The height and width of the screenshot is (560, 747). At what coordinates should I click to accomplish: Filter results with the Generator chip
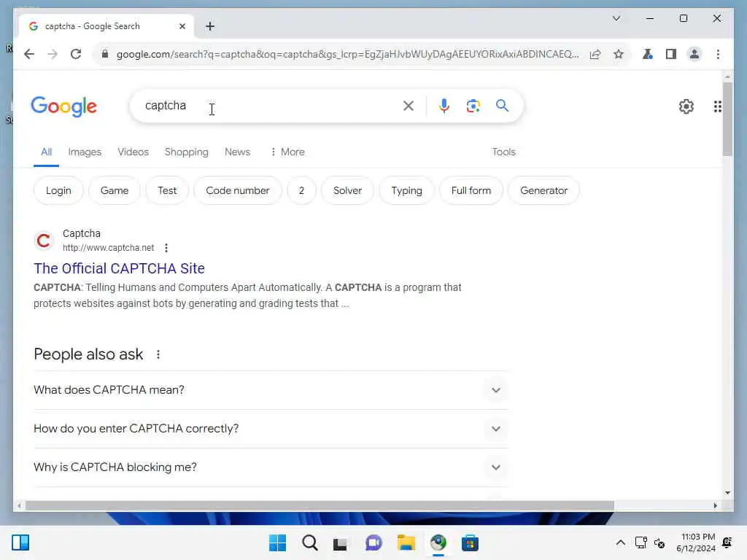pyautogui.click(x=543, y=190)
